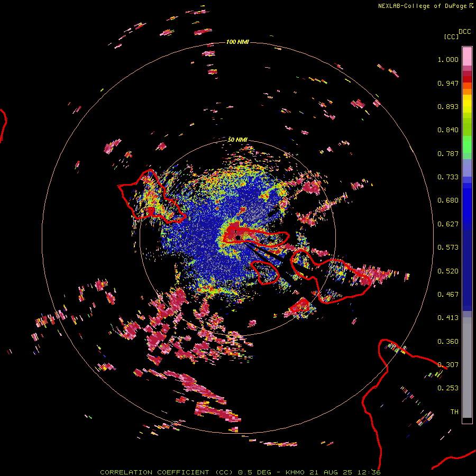Click the 21 AUG 25 date in caption
The image size is (476, 476).
tap(331, 472)
